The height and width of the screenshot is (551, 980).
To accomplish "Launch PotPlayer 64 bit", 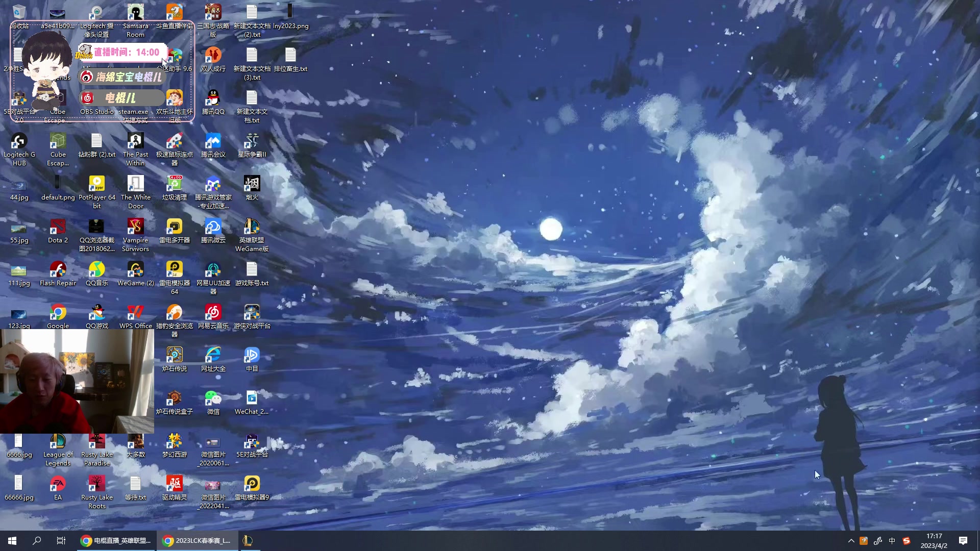I will coord(96,192).
